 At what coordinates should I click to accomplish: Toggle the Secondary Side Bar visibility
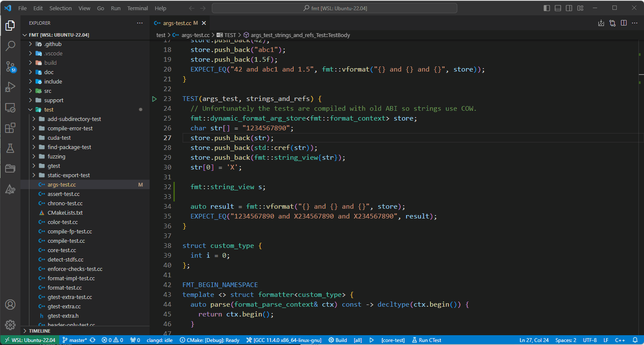pyautogui.click(x=569, y=8)
